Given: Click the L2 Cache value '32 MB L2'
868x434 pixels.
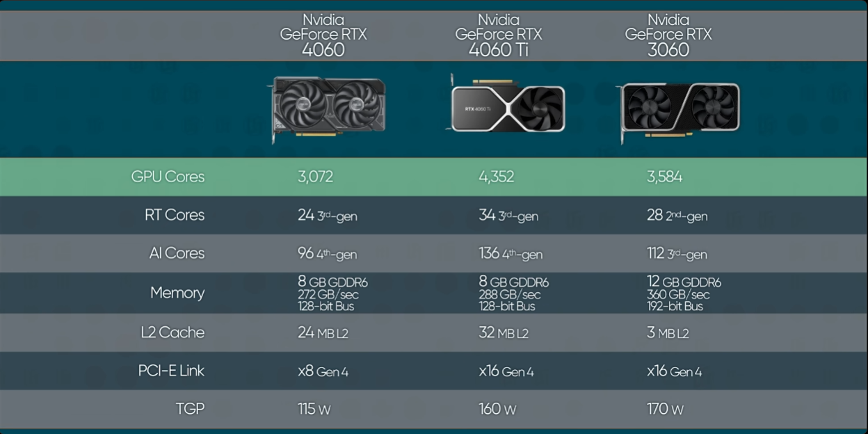Looking at the screenshot, I should 504,333.
